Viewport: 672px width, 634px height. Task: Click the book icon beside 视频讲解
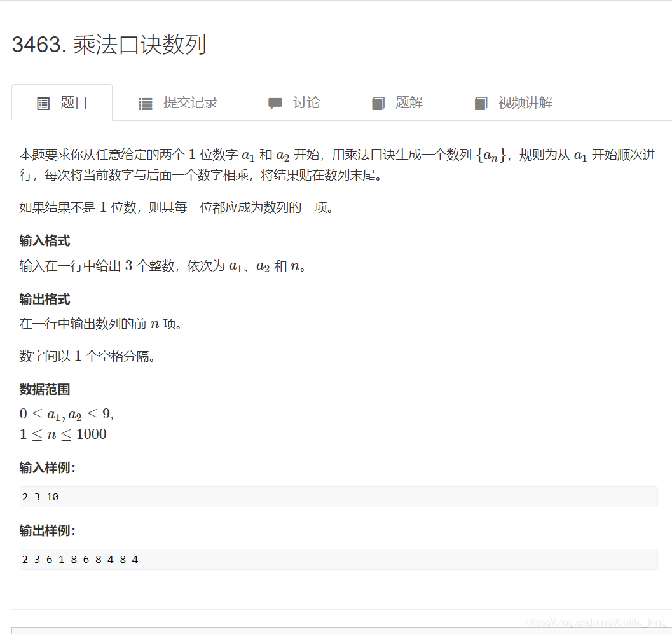[x=481, y=103]
